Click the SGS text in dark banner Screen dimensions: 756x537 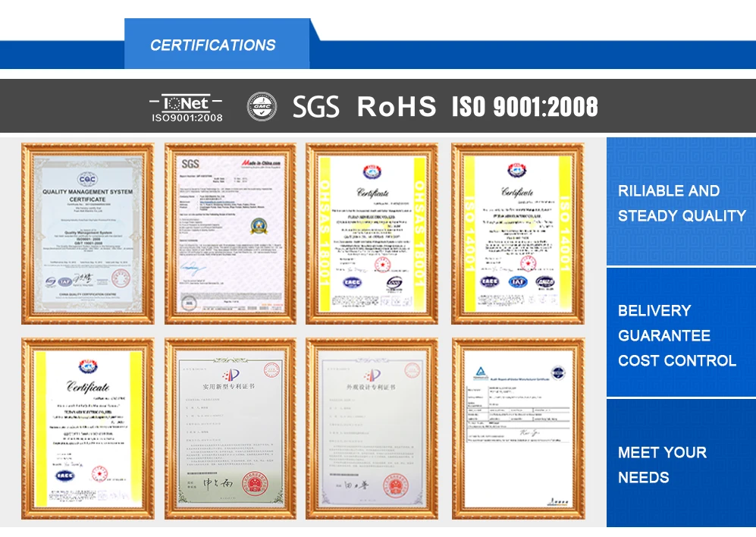(315, 107)
